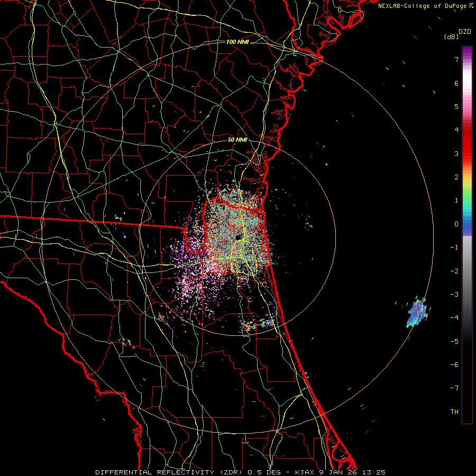
Task: Click the TH threshold label in legend
Action: [454, 412]
